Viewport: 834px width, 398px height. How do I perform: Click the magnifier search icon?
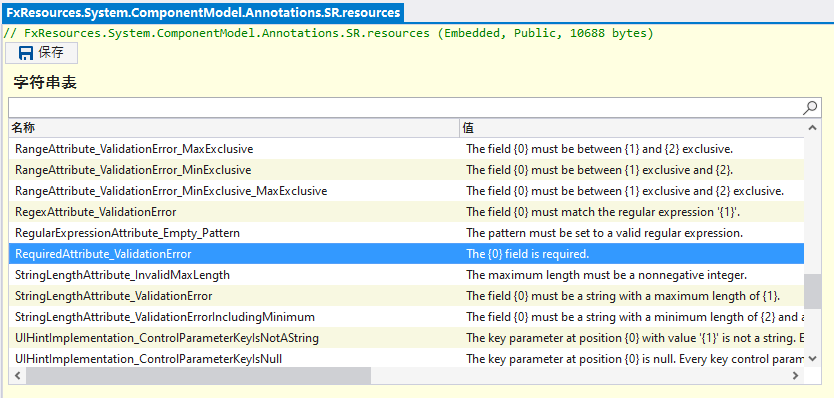point(810,108)
